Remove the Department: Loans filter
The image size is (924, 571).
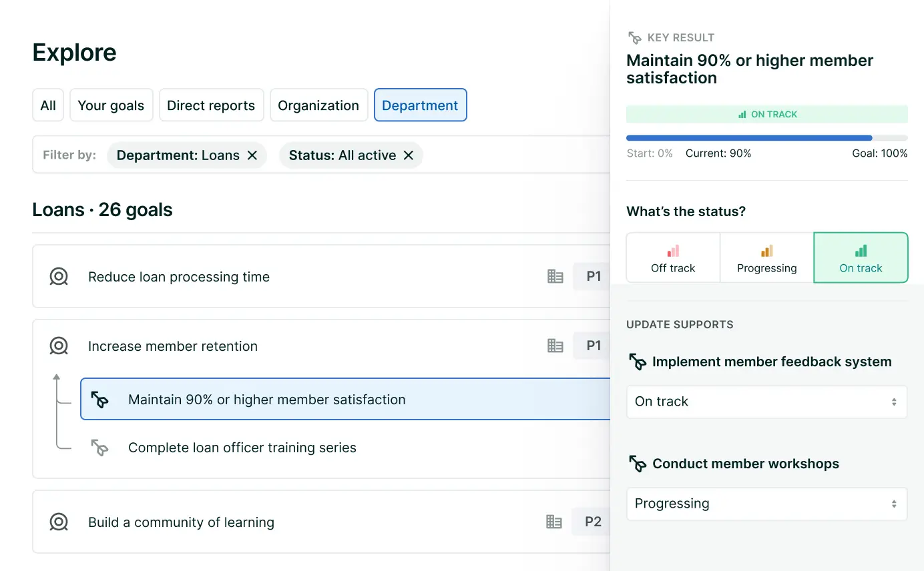click(x=252, y=155)
